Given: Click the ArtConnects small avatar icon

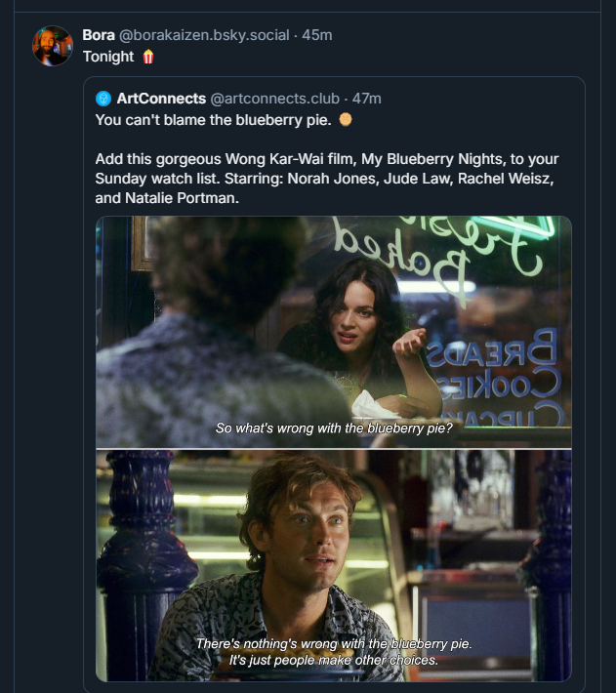Looking at the screenshot, I should (103, 99).
